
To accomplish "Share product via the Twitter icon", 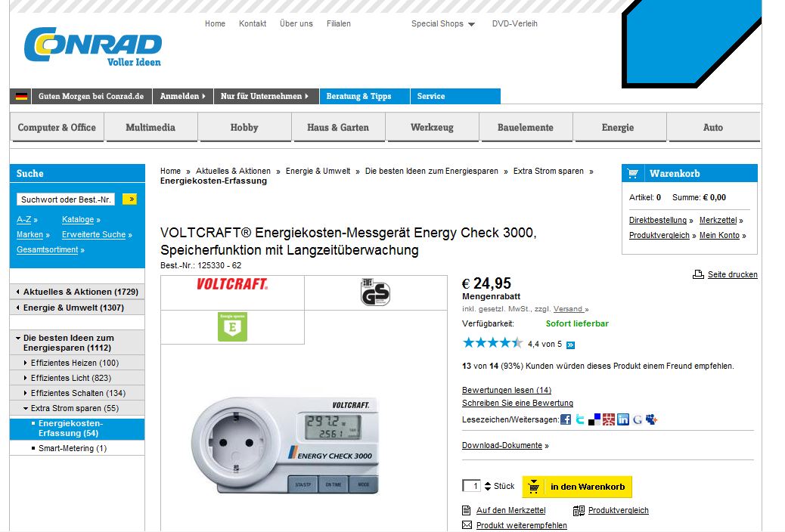I will tap(580, 419).
